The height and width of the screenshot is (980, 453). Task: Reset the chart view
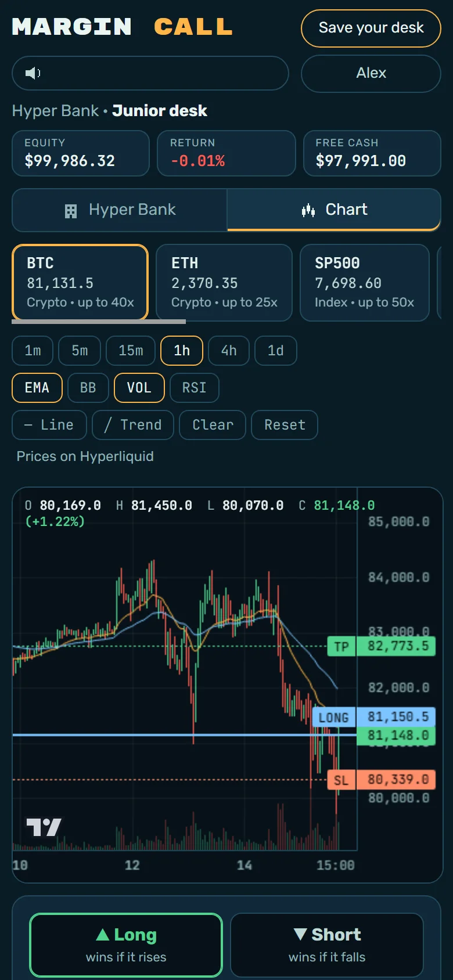[x=285, y=425]
